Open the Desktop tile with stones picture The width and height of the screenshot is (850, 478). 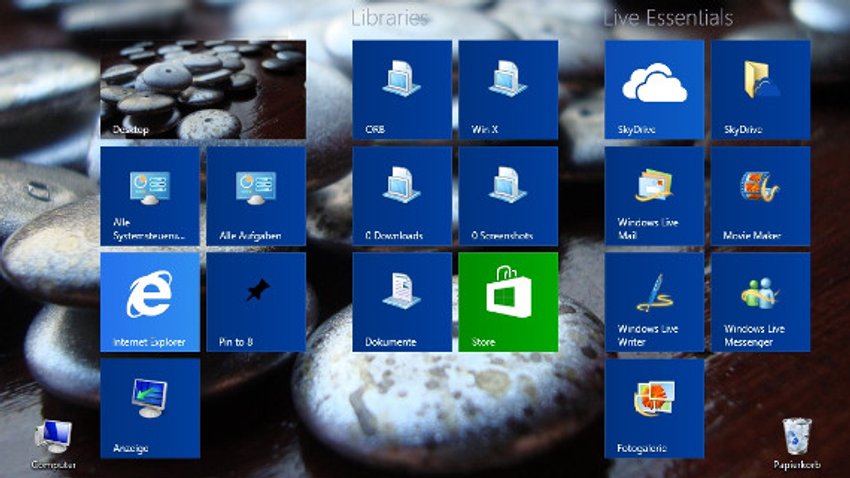point(203,89)
